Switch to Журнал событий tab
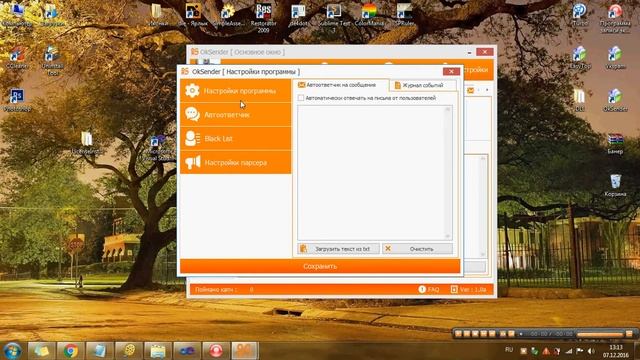Image resolution: width=640 pixels, height=360 pixels. [422, 85]
